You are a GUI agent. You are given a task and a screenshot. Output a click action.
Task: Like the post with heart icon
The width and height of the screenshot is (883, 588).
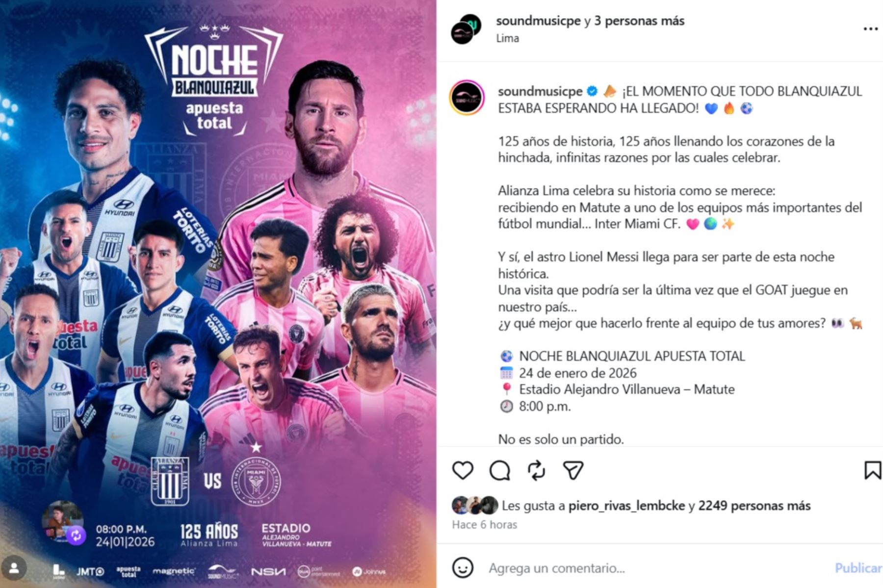coord(463,470)
